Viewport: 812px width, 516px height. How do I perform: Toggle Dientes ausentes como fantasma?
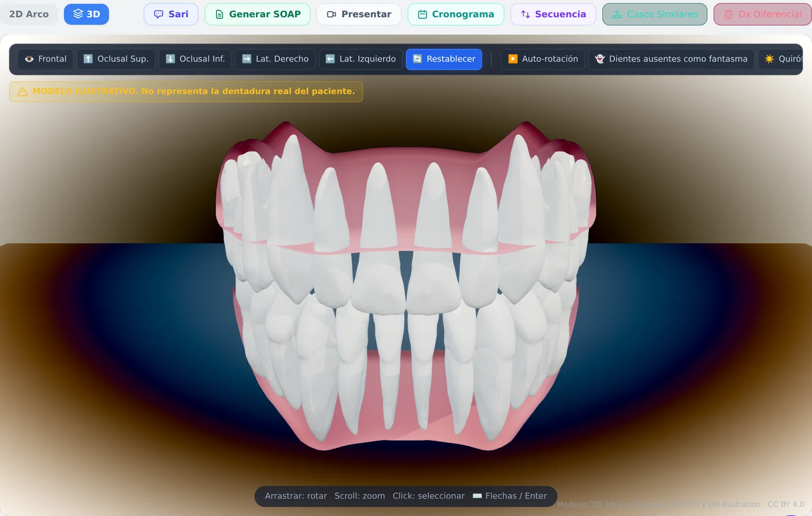click(671, 59)
